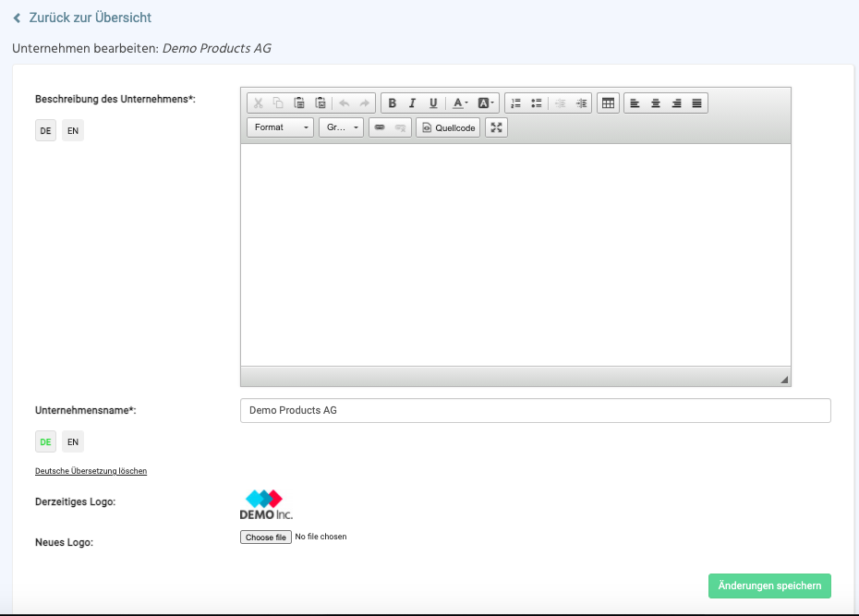Open the Format dropdown

click(281, 127)
